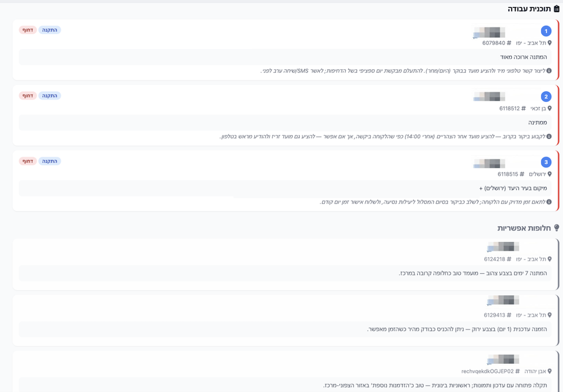Click the lightbulb icon beside חלופות אפשריות

click(557, 228)
